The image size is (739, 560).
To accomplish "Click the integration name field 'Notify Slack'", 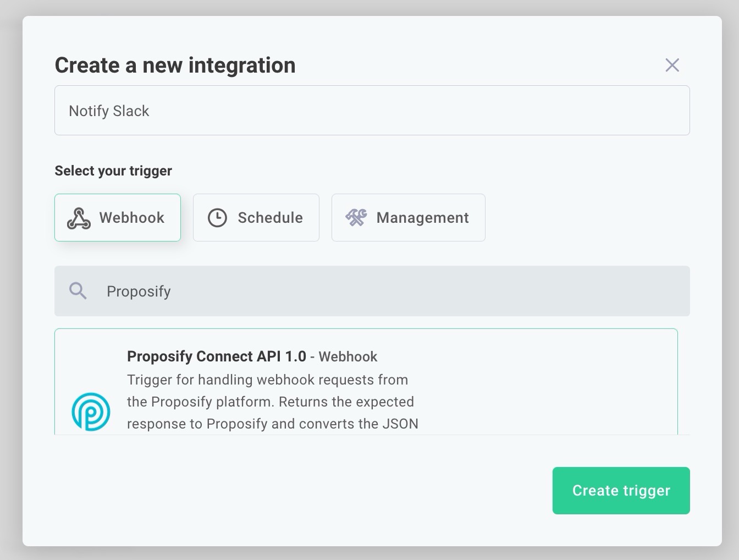I will [x=372, y=111].
